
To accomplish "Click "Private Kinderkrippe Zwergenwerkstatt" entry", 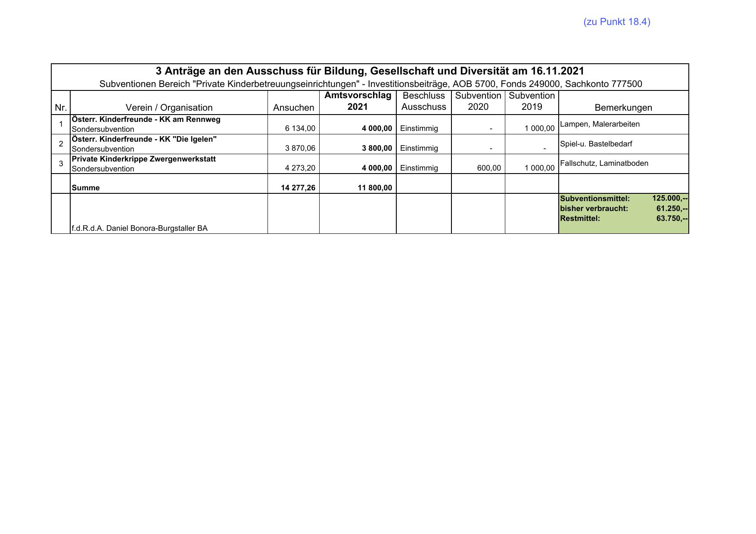I will 144,159.
